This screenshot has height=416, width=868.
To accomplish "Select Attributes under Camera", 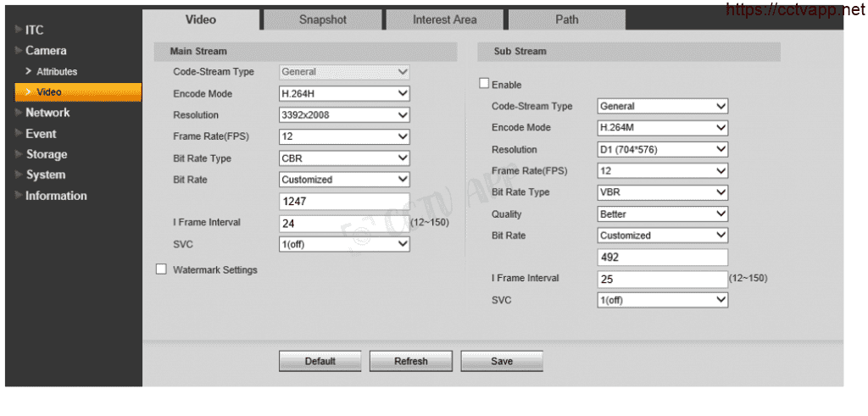I will click(x=56, y=72).
